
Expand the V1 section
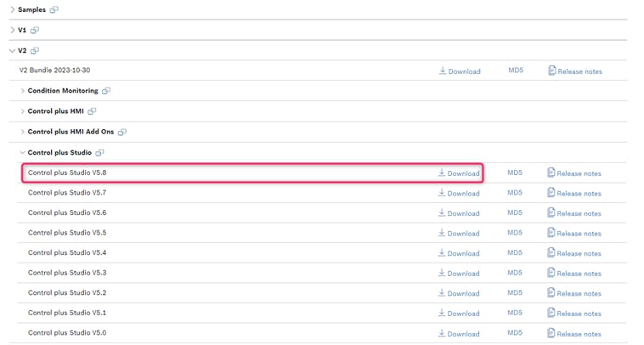tap(13, 30)
